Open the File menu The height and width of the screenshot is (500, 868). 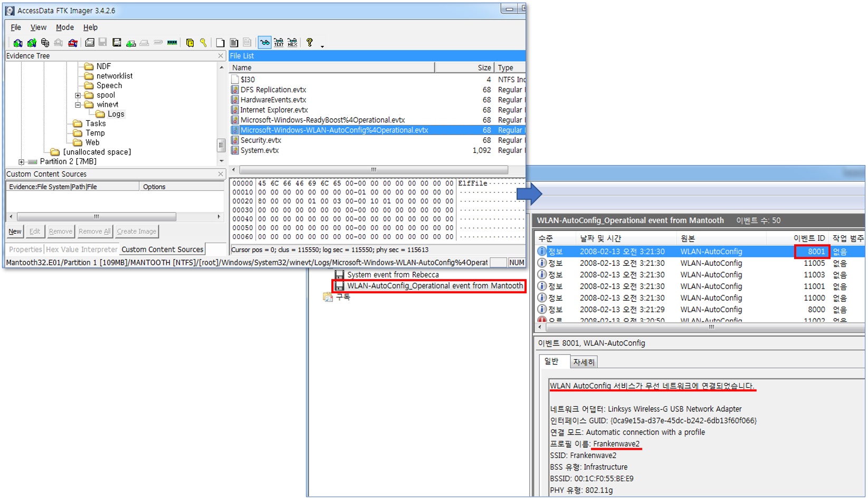click(x=16, y=27)
